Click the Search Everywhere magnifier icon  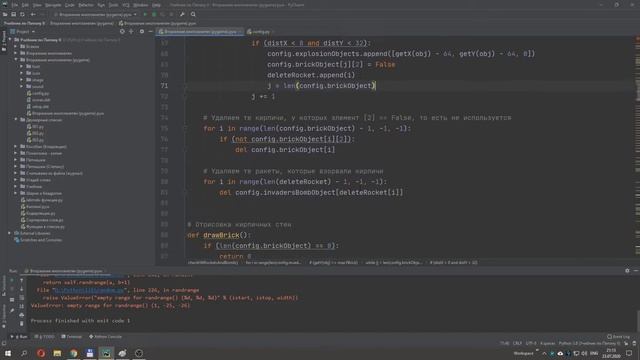[x=193, y=14]
